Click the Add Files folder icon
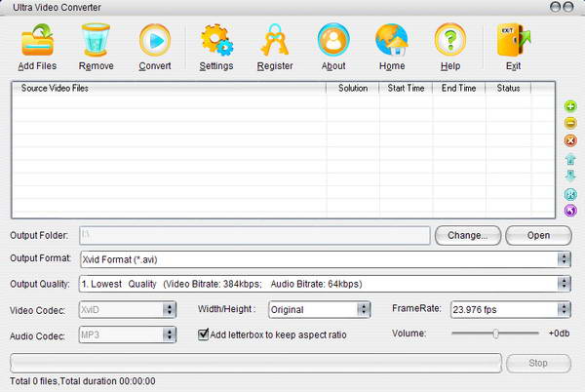The width and height of the screenshot is (585, 392). [x=37, y=40]
